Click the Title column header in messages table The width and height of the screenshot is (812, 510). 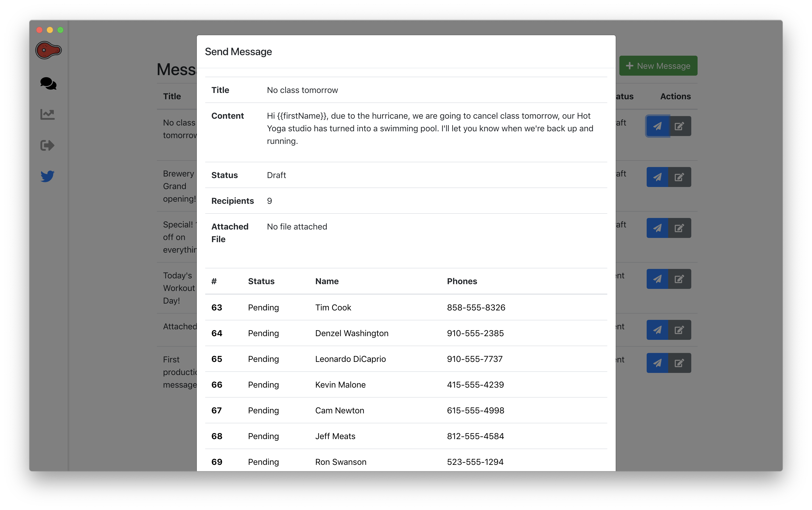(172, 96)
